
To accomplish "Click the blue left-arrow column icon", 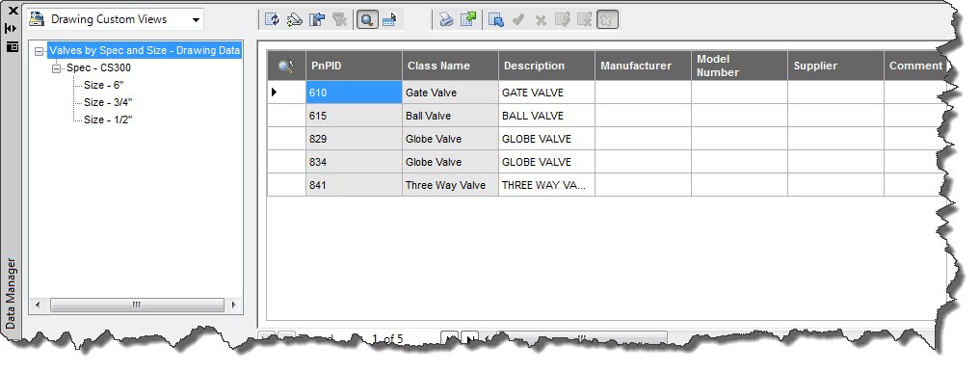I will (317, 20).
